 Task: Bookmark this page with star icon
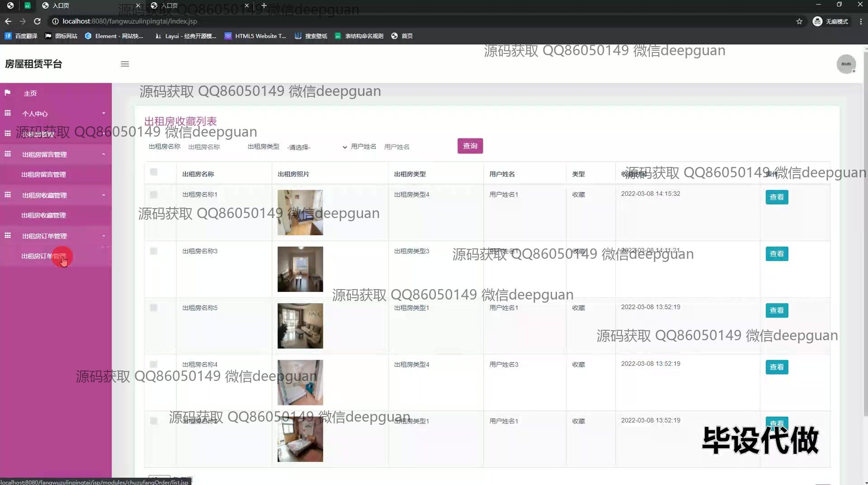[799, 21]
